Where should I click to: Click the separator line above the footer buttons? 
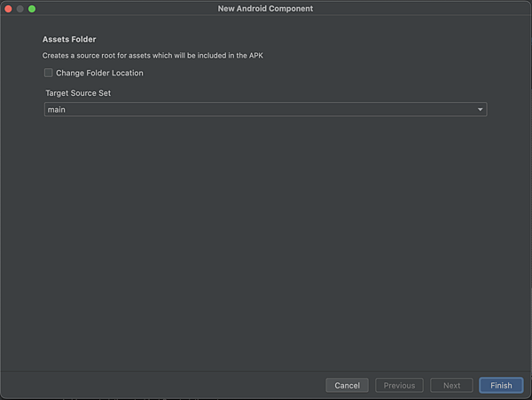click(x=265, y=371)
